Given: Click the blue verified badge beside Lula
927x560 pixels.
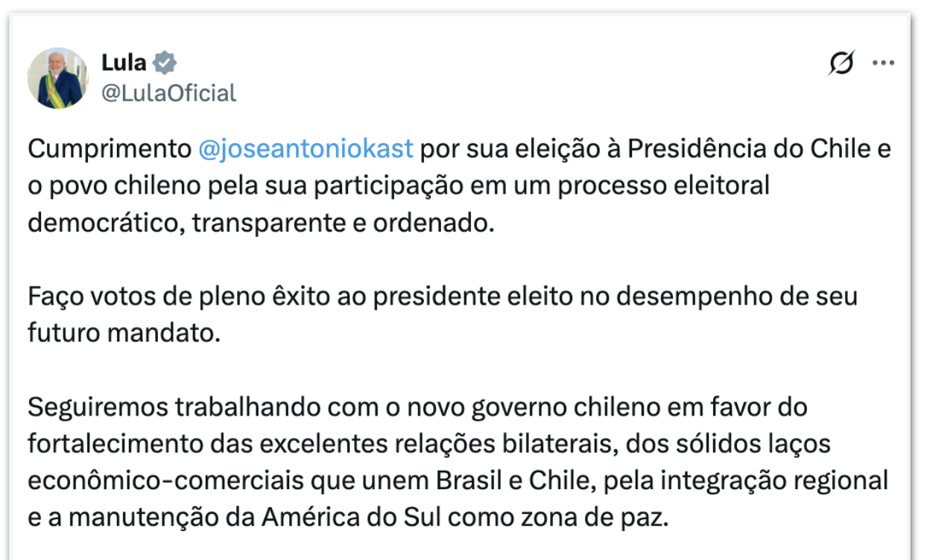Looking at the screenshot, I should (x=165, y=63).
